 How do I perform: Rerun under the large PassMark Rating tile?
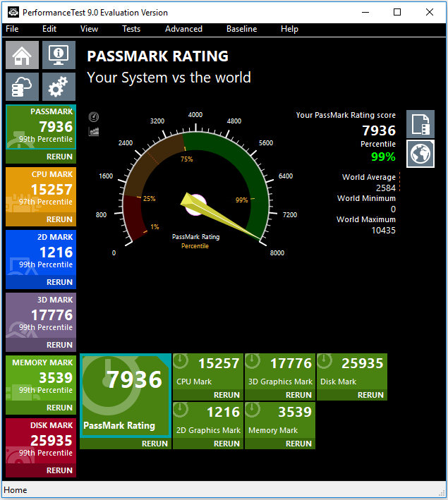126,444
